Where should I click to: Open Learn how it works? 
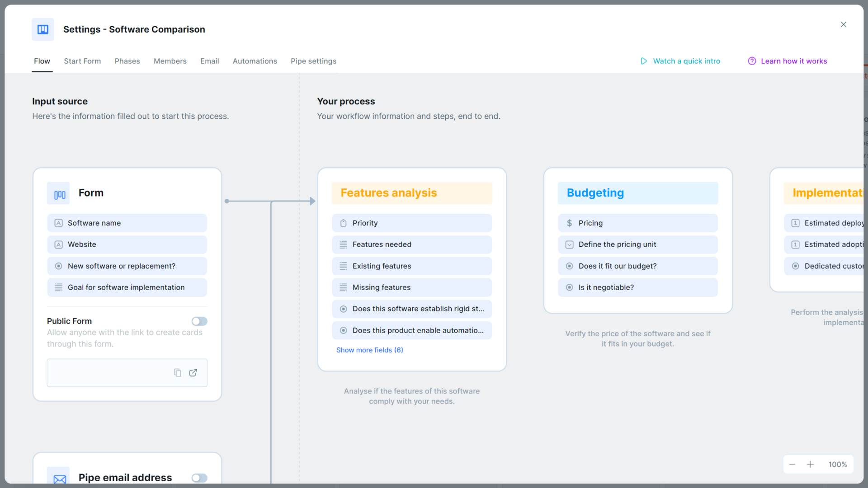click(794, 61)
